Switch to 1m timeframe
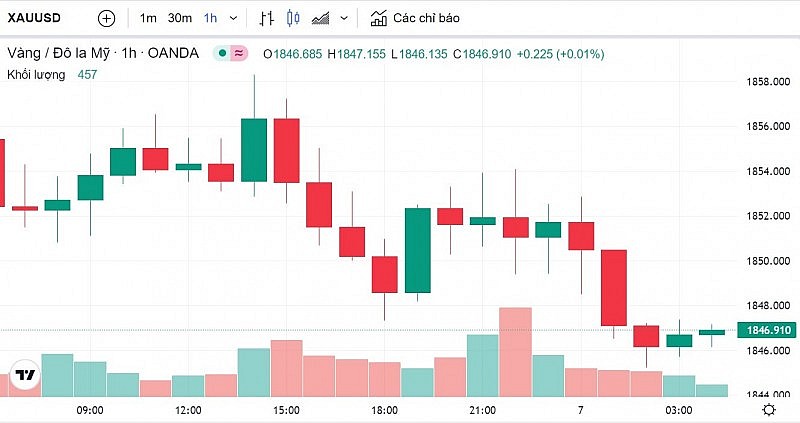The width and height of the screenshot is (800, 423). [x=148, y=18]
